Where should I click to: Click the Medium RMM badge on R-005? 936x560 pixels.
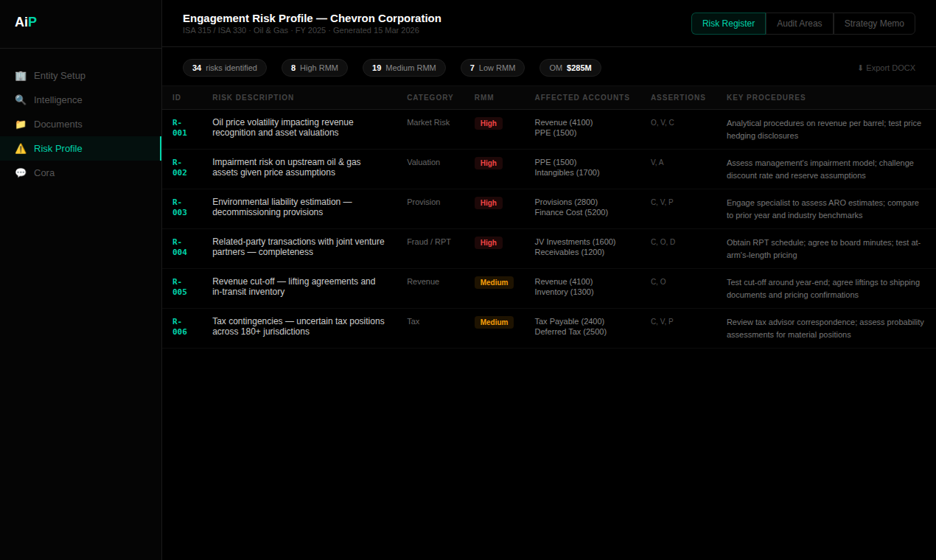[494, 282]
